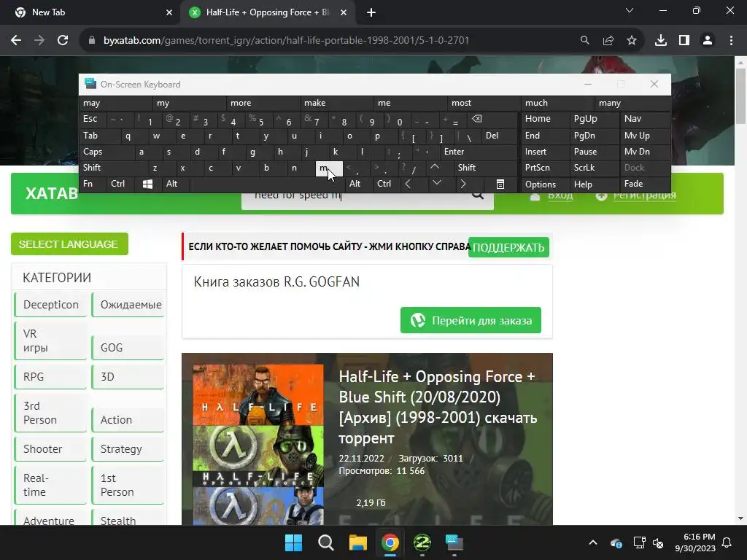Open the SELECT LANGUAGE selector
This screenshot has height=560, width=747.
(x=69, y=244)
